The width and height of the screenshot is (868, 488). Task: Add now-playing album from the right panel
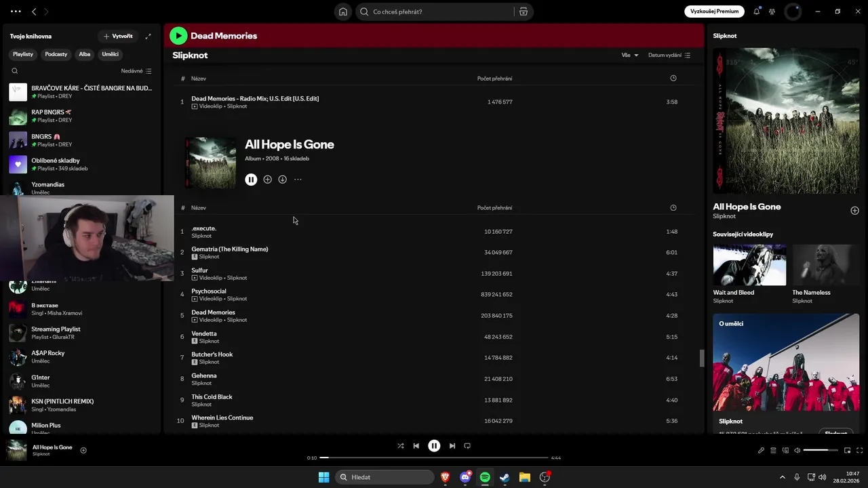tap(854, 211)
